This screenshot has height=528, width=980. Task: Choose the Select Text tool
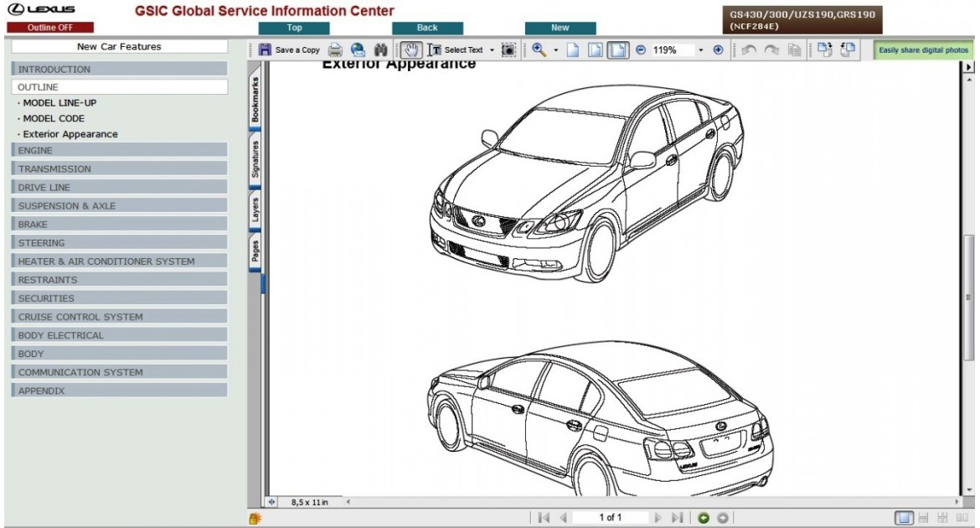(x=455, y=50)
